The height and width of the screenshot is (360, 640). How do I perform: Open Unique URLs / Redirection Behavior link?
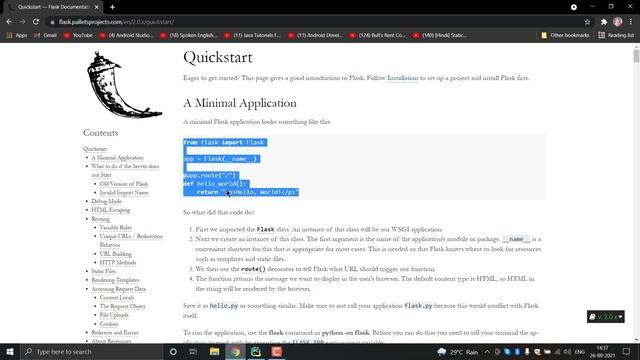point(131,240)
